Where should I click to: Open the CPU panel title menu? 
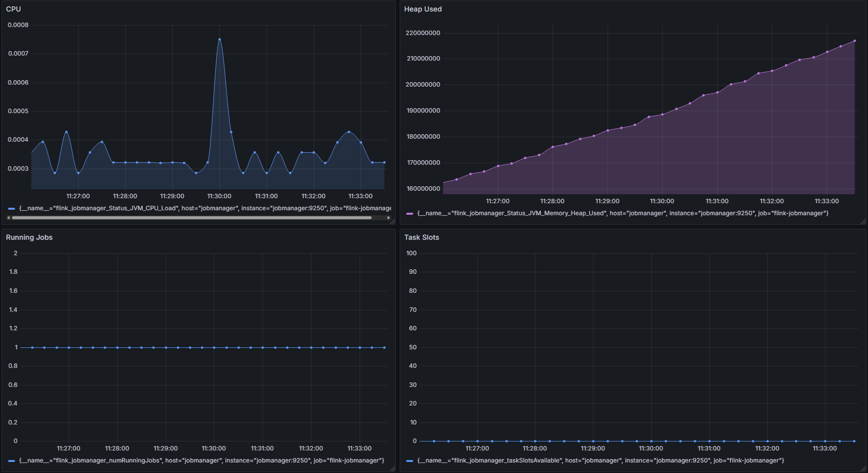click(14, 9)
